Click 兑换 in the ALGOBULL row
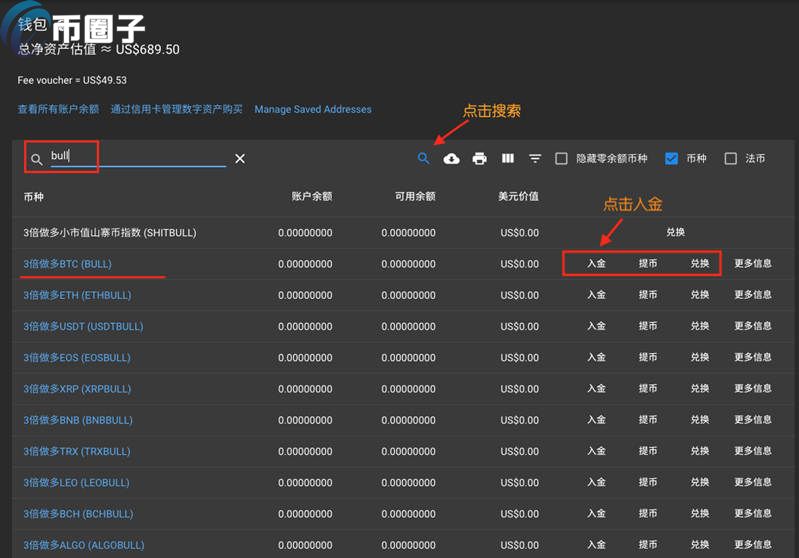Viewport: 799px width, 558px height. (x=700, y=544)
